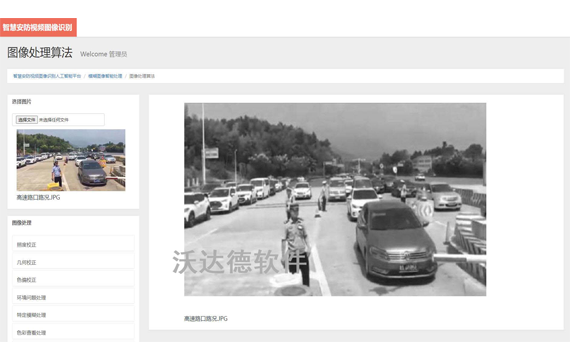Click the 高速路口路况.JPG caption under the thumbnail
Image resolution: width=570 pixels, height=360 pixels.
(x=38, y=197)
